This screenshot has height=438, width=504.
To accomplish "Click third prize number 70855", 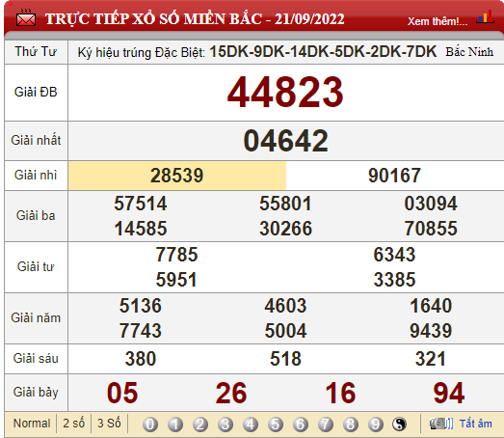I will click(431, 229).
